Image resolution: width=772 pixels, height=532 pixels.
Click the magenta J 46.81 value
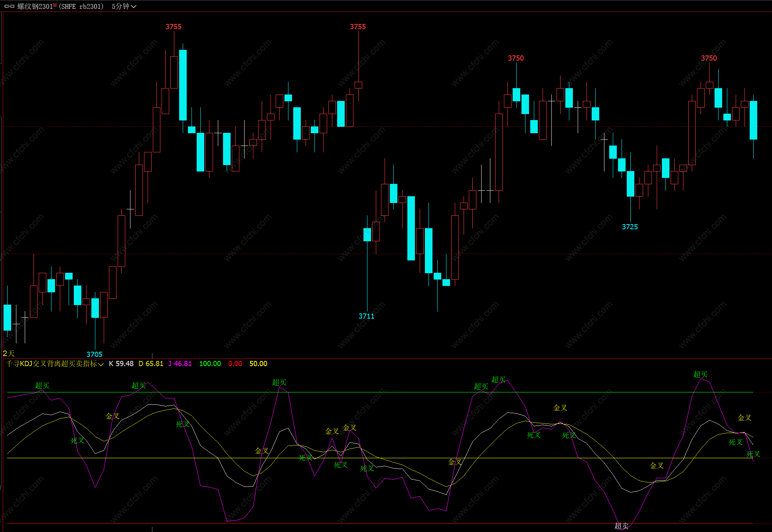180,364
